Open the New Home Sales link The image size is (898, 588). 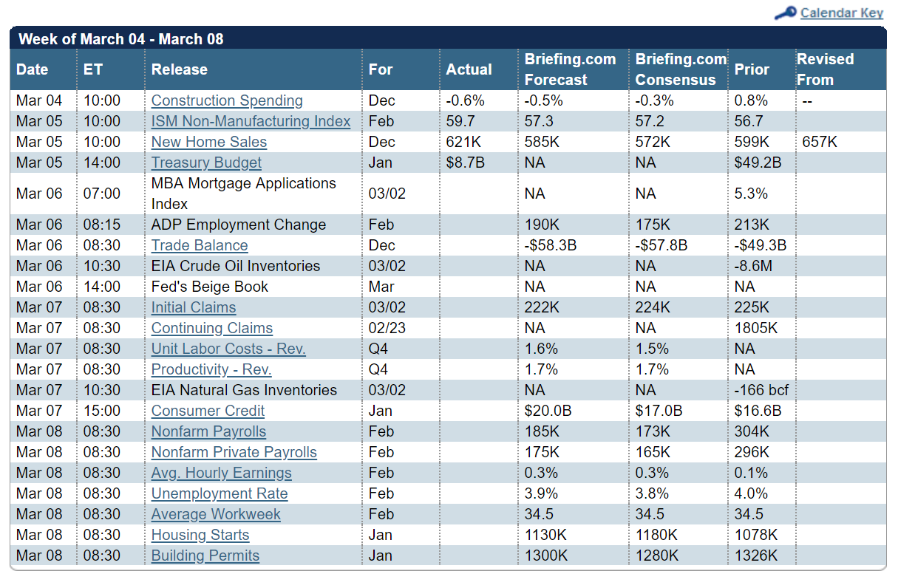[209, 142]
